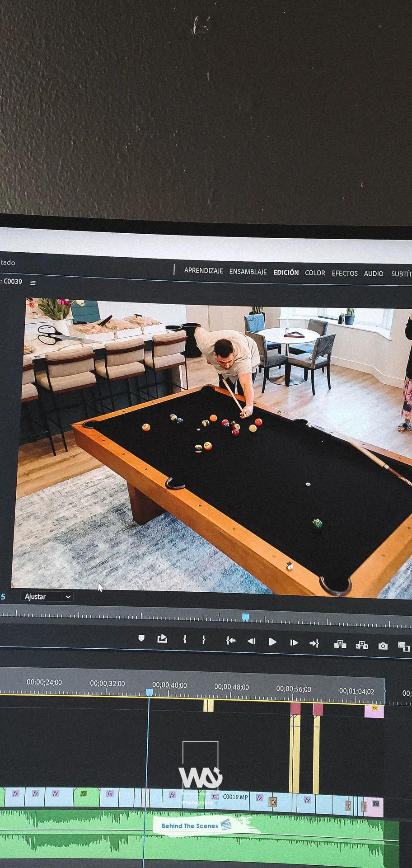Viewport: 412px width, 868px height.
Task: Step forward one frame
Action: pos(294,642)
